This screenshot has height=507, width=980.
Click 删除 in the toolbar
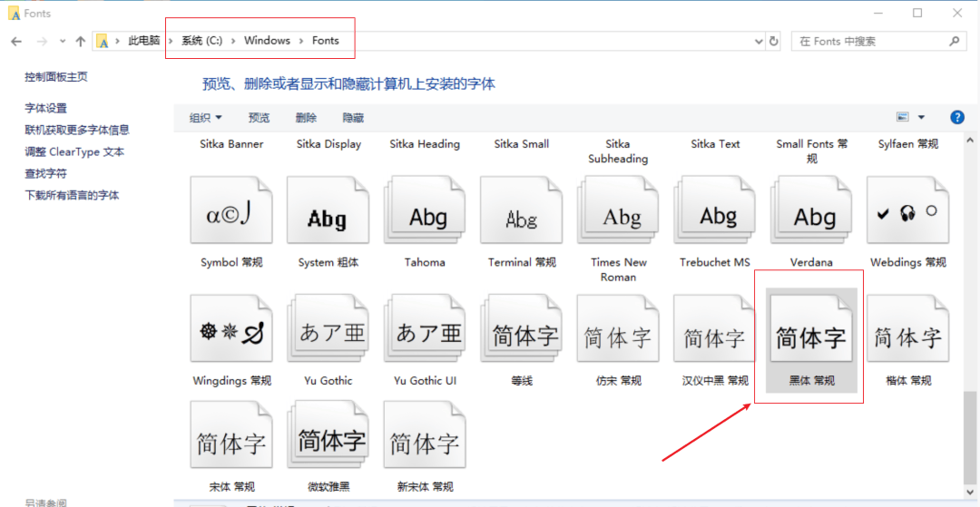click(x=307, y=117)
